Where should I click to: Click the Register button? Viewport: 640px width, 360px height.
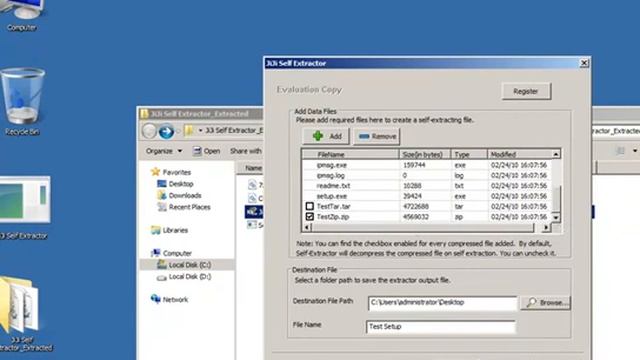[526, 91]
